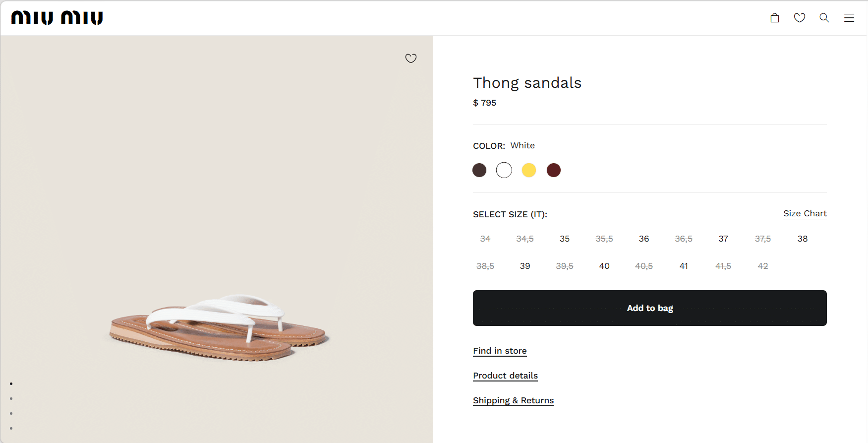868x443 pixels.
Task: Click the Add to bag button
Action: point(649,308)
